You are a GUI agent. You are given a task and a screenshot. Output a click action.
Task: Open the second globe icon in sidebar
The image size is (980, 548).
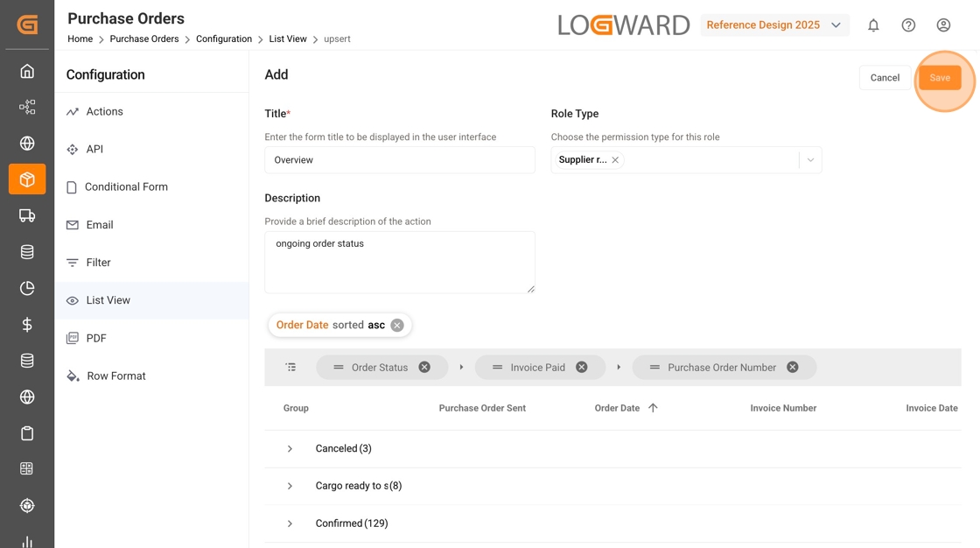click(x=27, y=397)
